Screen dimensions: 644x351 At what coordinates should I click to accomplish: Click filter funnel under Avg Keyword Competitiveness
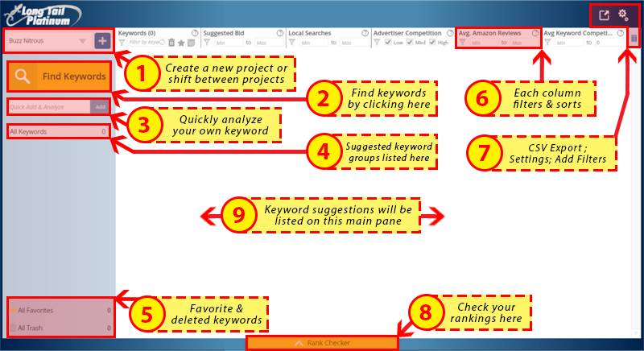(x=547, y=43)
